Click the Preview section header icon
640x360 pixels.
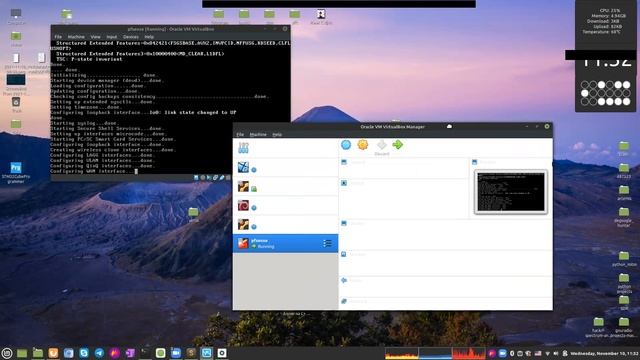[x=475, y=162]
